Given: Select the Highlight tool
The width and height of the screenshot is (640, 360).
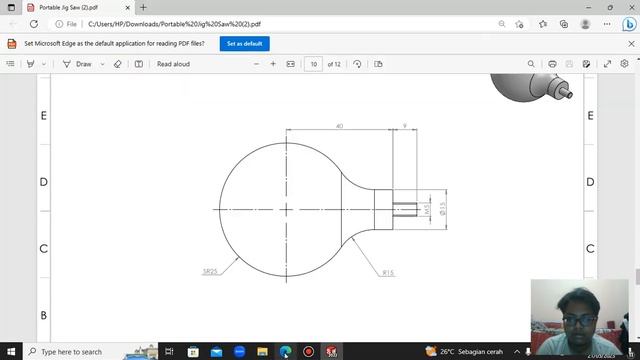Looking at the screenshot, I should coord(31,64).
